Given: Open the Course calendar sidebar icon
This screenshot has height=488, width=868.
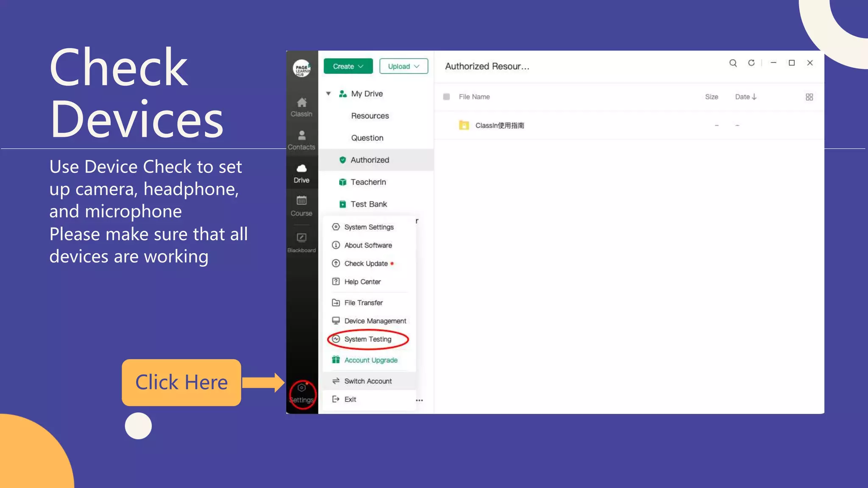Looking at the screenshot, I should click(x=301, y=205).
